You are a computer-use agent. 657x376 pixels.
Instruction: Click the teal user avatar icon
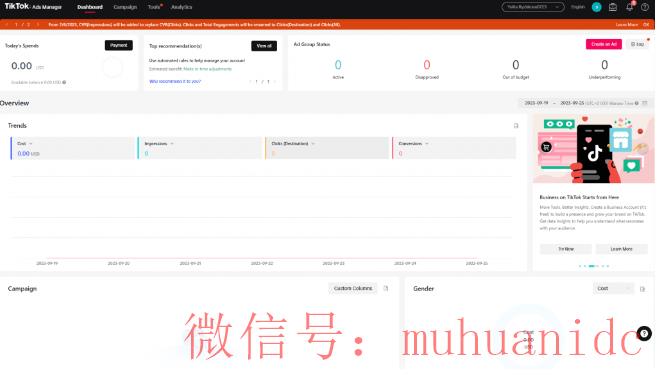(596, 7)
